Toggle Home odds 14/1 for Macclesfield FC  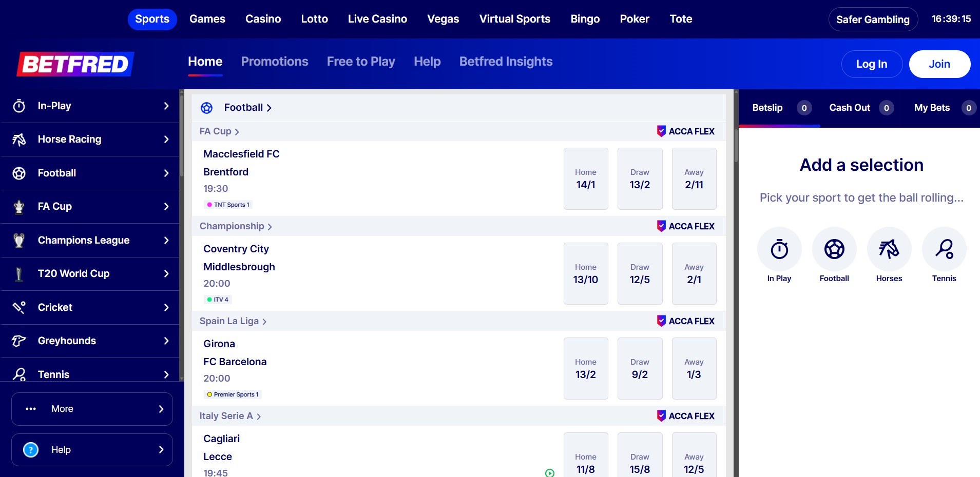pyautogui.click(x=585, y=179)
